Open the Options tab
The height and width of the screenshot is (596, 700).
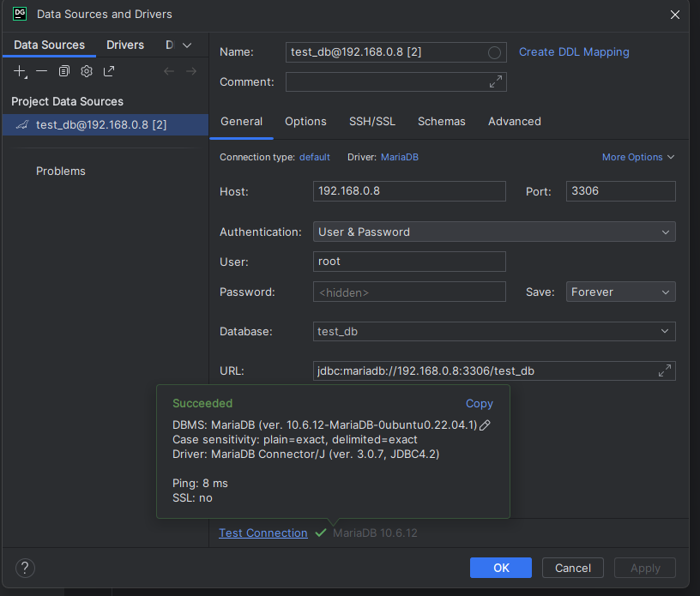305,122
